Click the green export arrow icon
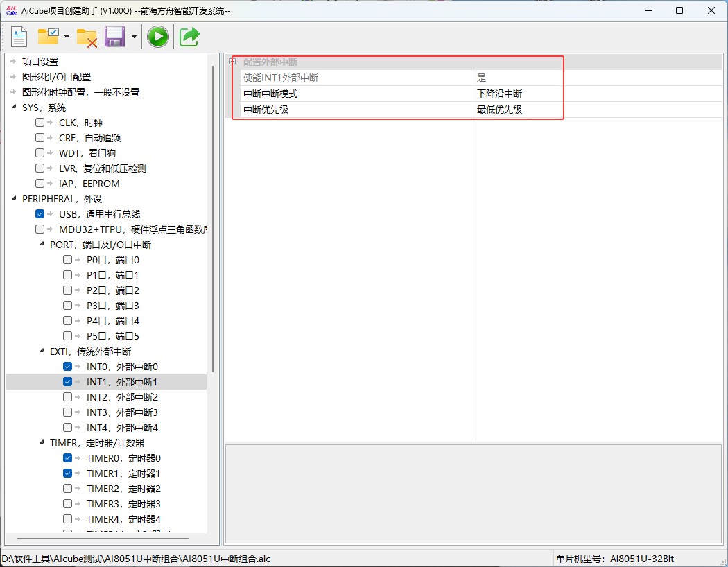The width and height of the screenshot is (728, 567). [x=189, y=37]
